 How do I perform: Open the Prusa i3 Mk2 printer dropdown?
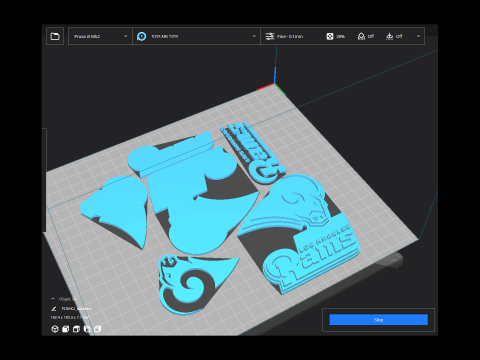pyautogui.click(x=100, y=36)
